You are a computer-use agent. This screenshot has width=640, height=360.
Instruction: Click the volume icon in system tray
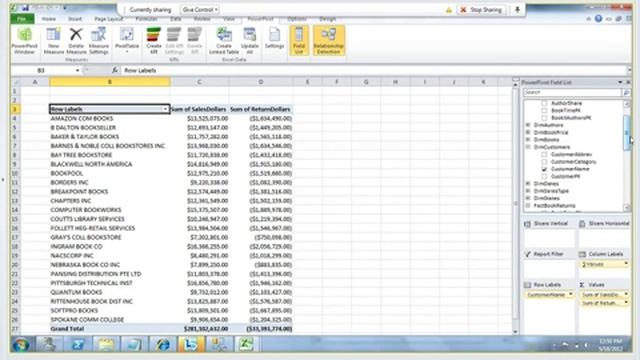point(586,345)
